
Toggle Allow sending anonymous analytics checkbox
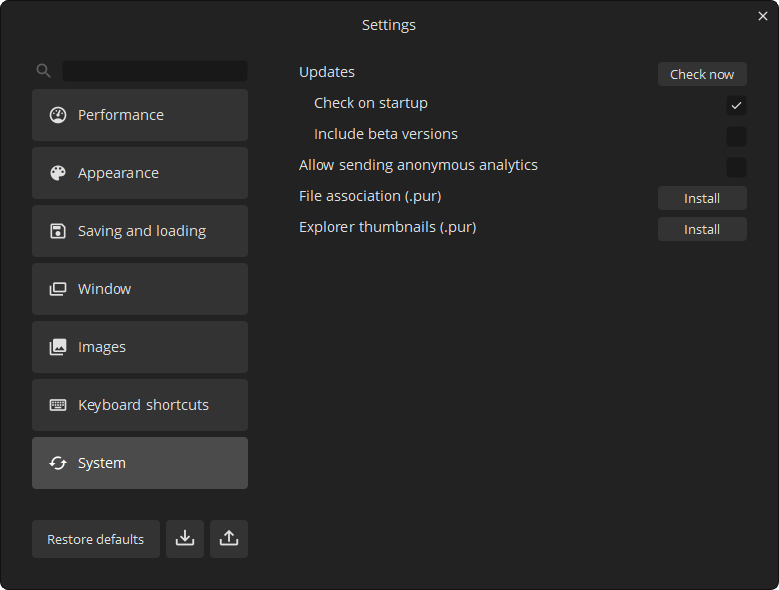coord(736,167)
